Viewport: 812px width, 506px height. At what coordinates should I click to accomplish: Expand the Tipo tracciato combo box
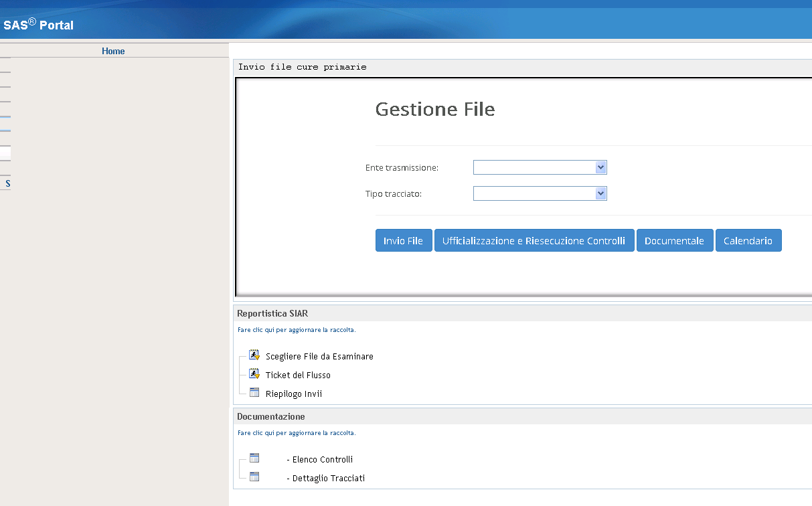pos(540,193)
